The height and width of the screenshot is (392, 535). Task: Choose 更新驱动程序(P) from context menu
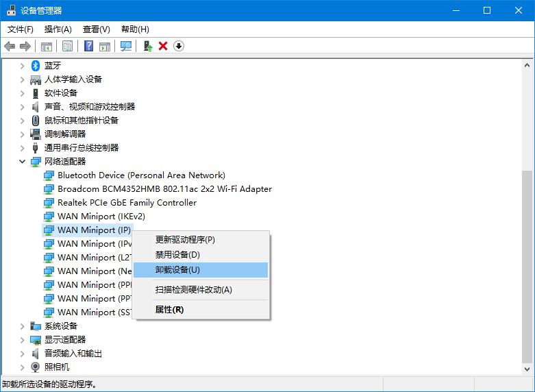tap(201, 240)
